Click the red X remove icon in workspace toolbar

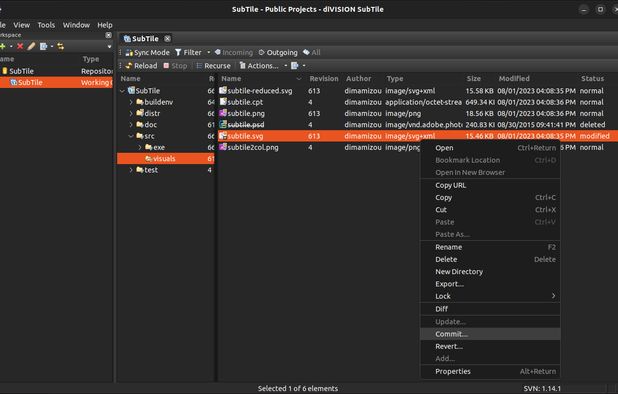[x=20, y=46]
